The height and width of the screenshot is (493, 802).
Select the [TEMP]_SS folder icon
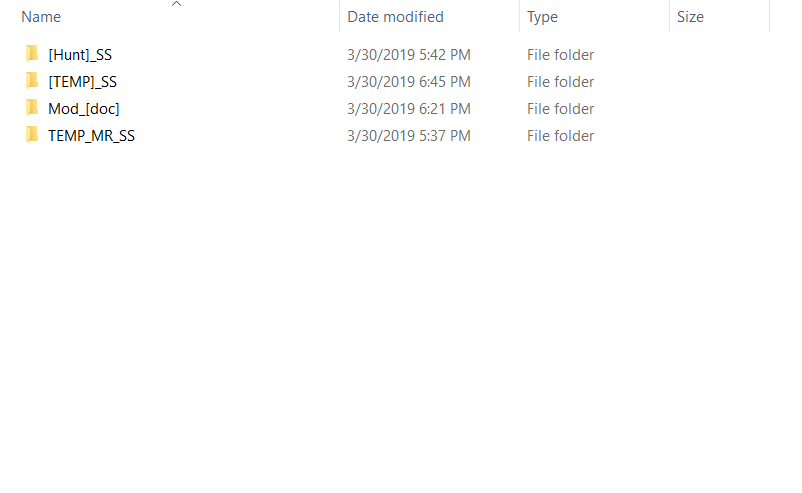coord(32,81)
